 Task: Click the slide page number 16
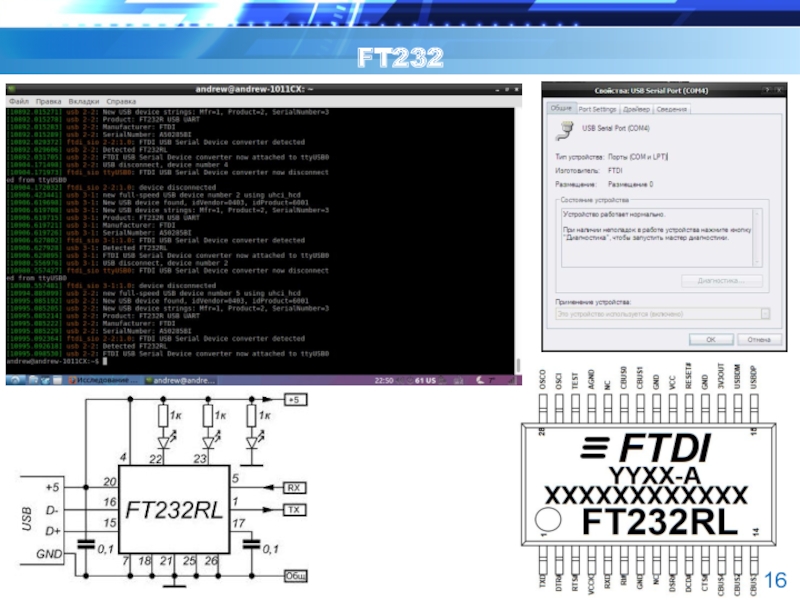775,580
